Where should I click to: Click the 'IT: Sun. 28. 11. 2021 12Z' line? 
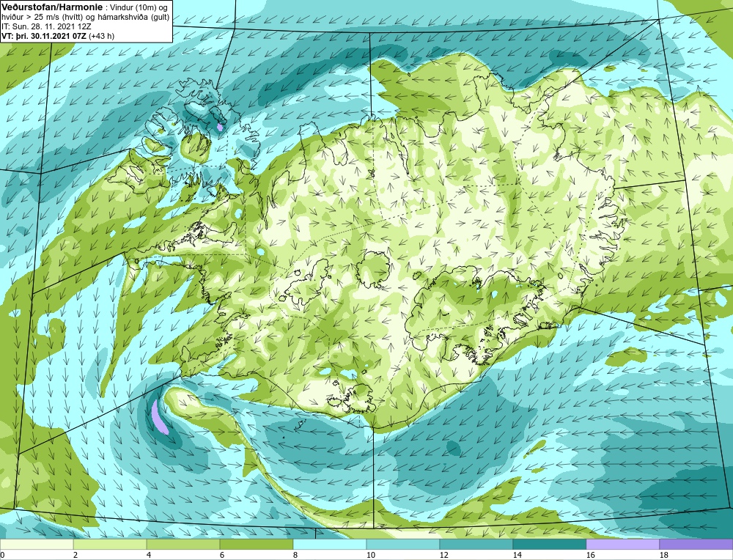46,26
